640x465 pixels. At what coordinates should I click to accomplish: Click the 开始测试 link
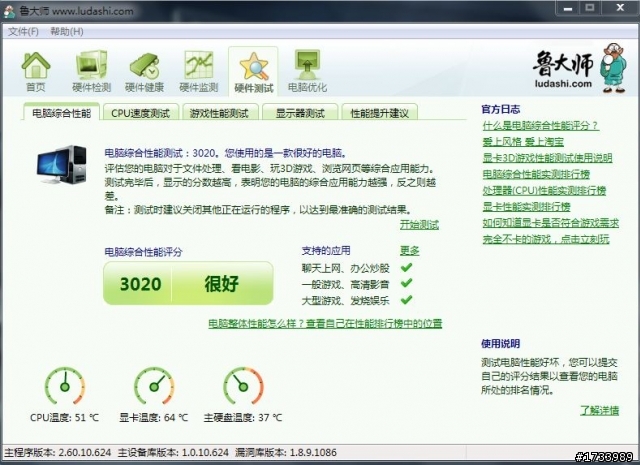419,225
